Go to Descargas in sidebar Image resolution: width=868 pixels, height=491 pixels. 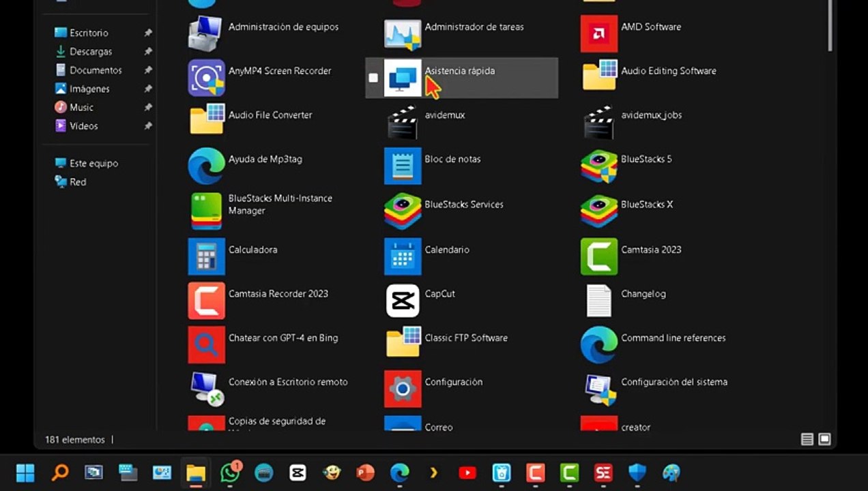click(90, 51)
